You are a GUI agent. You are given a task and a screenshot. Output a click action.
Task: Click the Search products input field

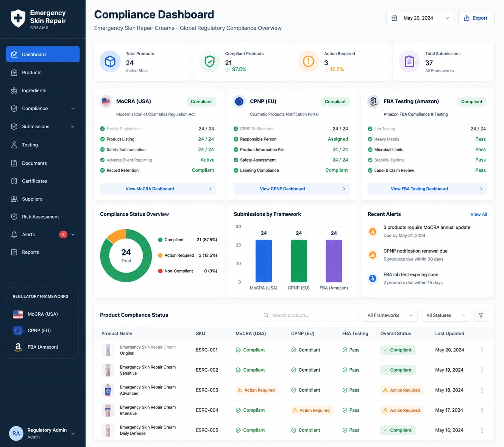click(309, 315)
